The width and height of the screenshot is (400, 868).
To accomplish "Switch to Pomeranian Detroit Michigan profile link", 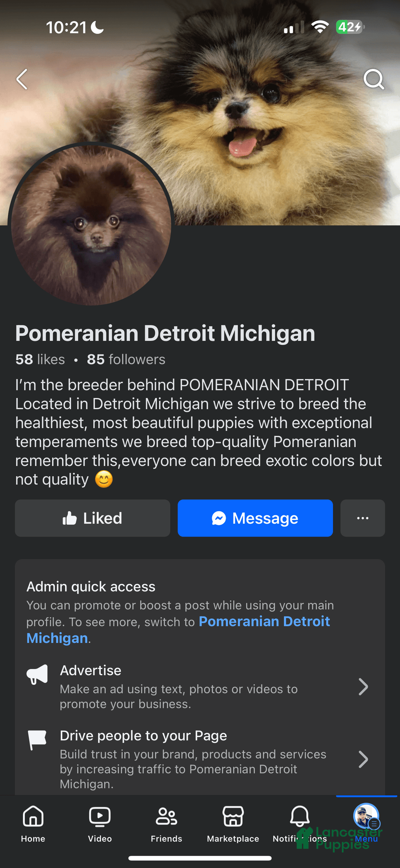I will 264,622.
